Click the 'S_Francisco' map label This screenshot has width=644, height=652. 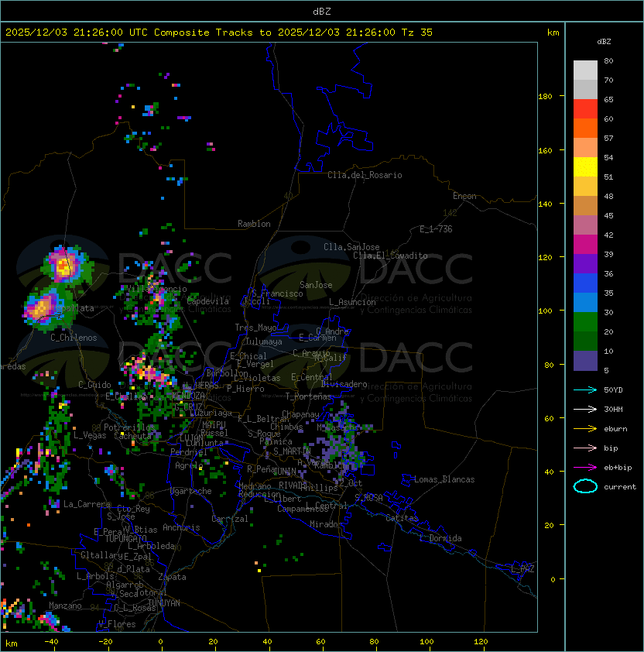[278, 293]
